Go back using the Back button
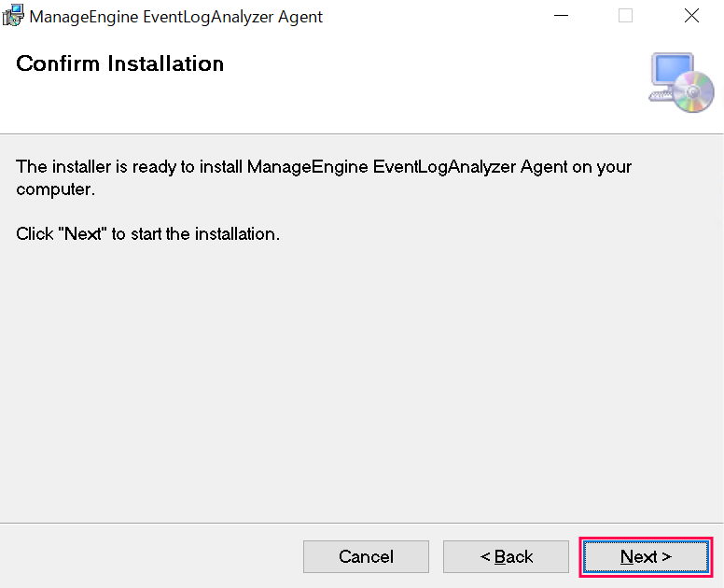Image resolution: width=724 pixels, height=588 pixels. tap(506, 556)
